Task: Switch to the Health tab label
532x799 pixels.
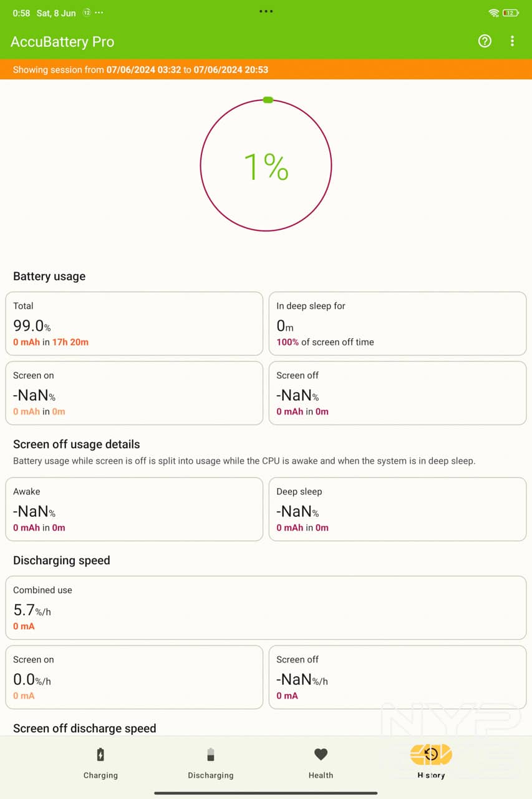Action: (321, 775)
